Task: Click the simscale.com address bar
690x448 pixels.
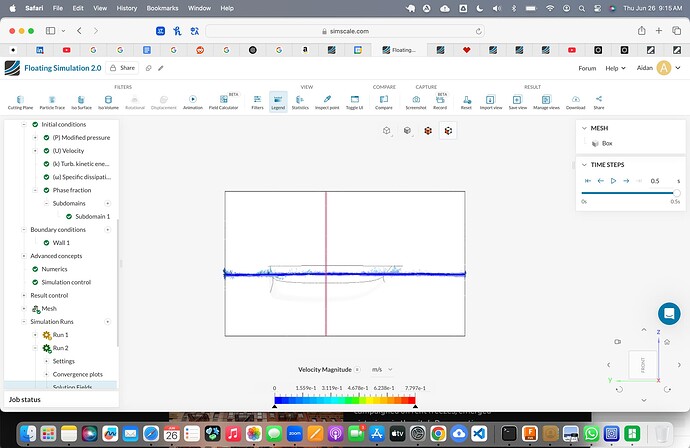Action: coord(345,31)
